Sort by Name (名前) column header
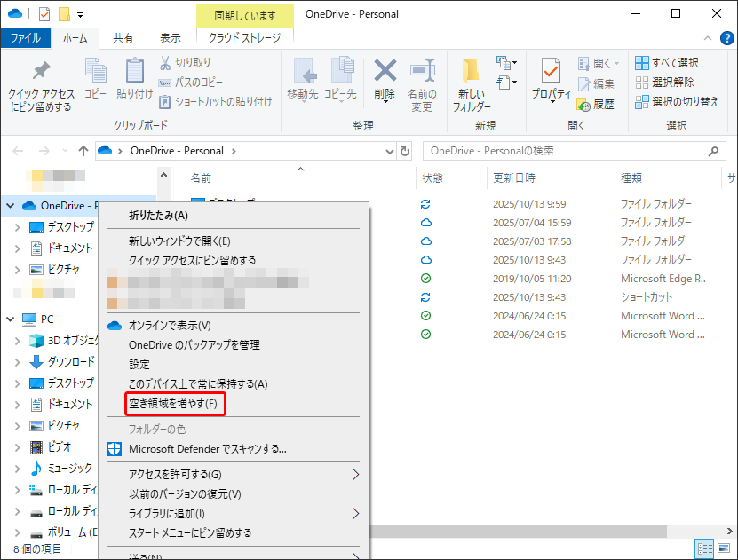Image resolution: width=738 pixels, height=560 pixels. [201, 178]
